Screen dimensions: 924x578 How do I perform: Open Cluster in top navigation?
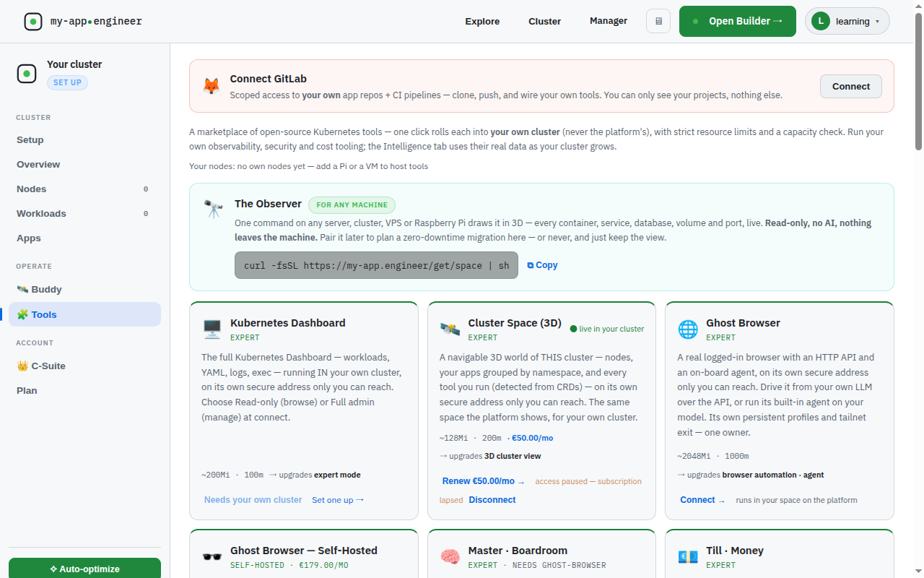(544, 21)
